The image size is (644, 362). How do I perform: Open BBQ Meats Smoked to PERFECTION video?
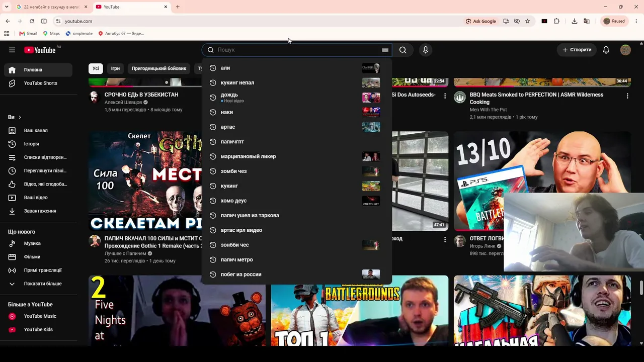coord(536,98)
